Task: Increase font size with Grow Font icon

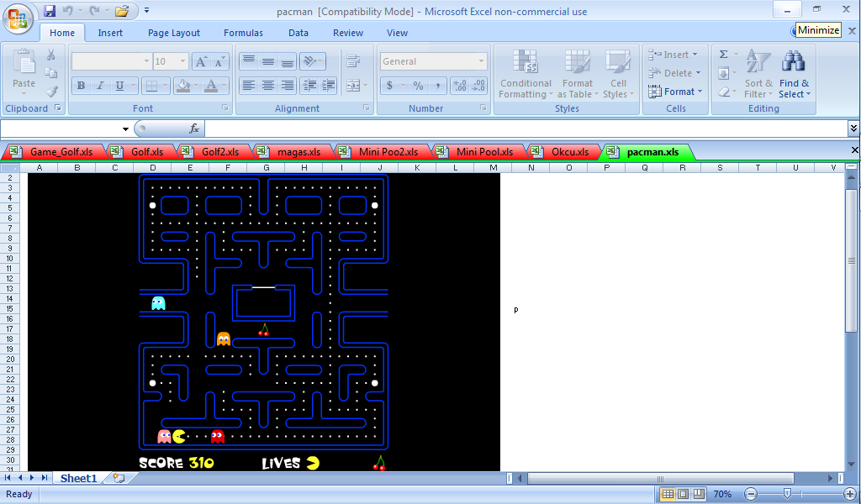Action: click(201, 61)
